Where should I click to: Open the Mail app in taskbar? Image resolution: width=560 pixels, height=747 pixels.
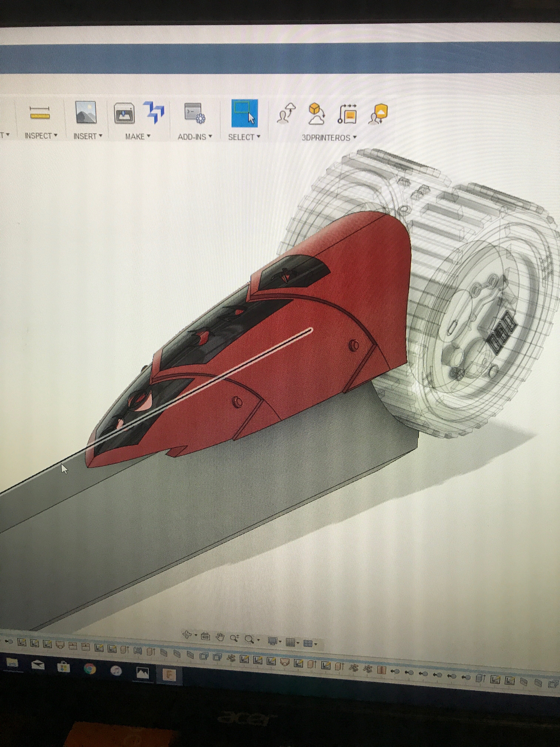37,665
